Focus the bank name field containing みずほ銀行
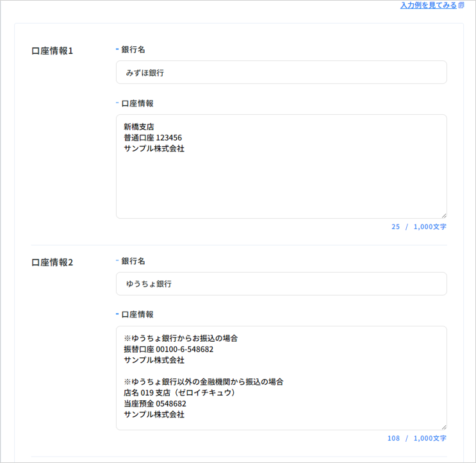Screen dimensions: 476x463 [x=281, y=72]
